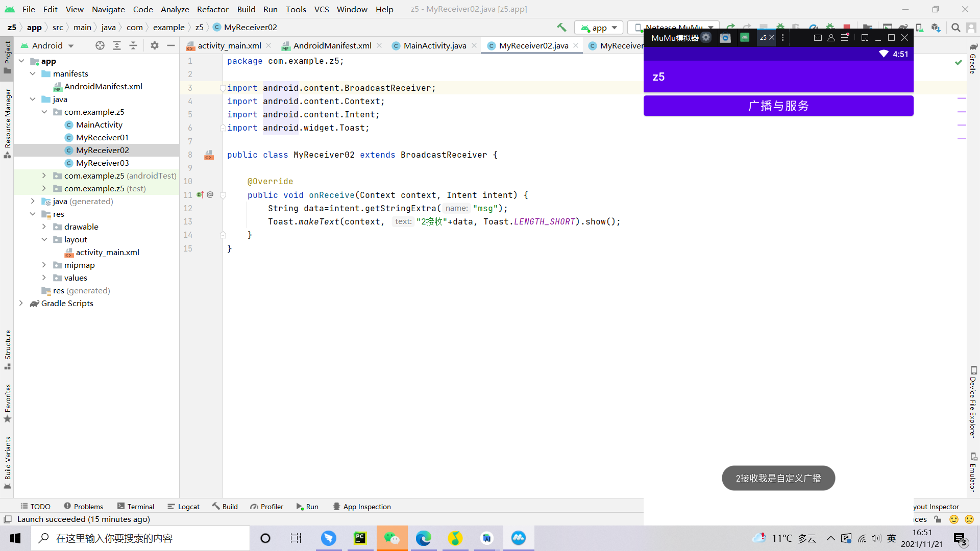Open MuMu emulator settings gear
The height and width of the screenshot is (551, 980).
click(706, 37)
